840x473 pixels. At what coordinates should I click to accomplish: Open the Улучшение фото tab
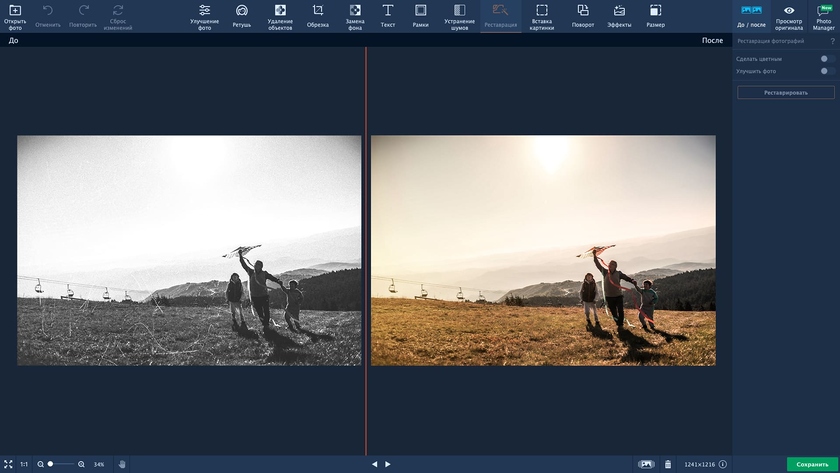[x=204, y=15]
